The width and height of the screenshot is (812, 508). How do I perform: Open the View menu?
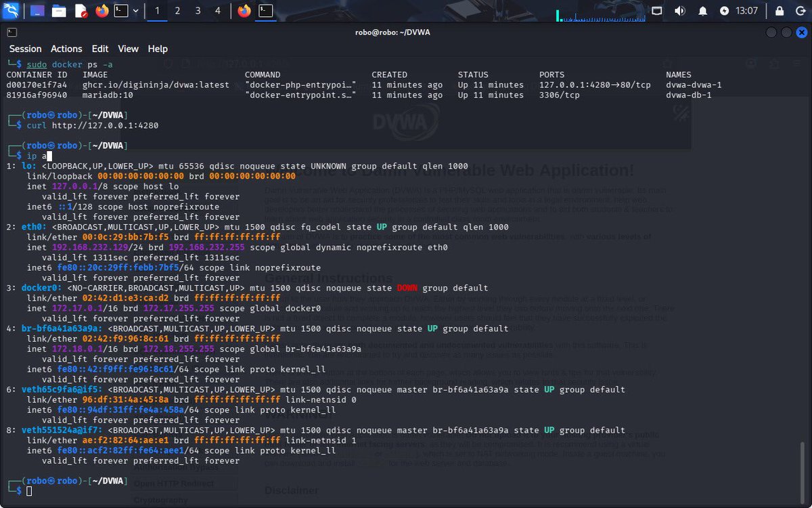point(128,49)
